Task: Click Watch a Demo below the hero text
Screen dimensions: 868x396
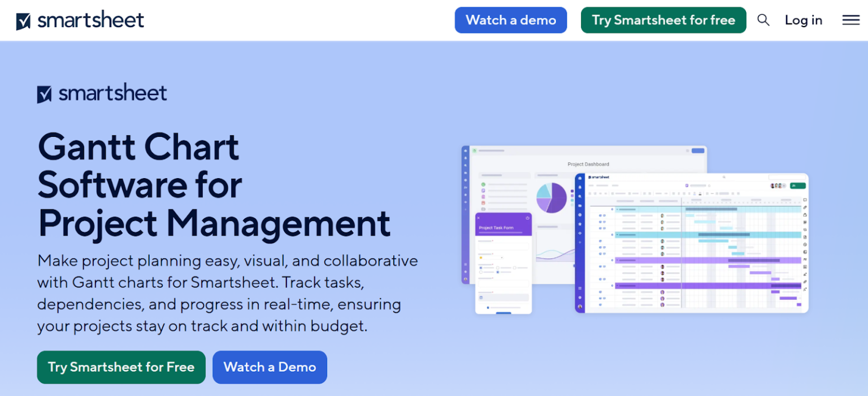Action: point(270,367)
